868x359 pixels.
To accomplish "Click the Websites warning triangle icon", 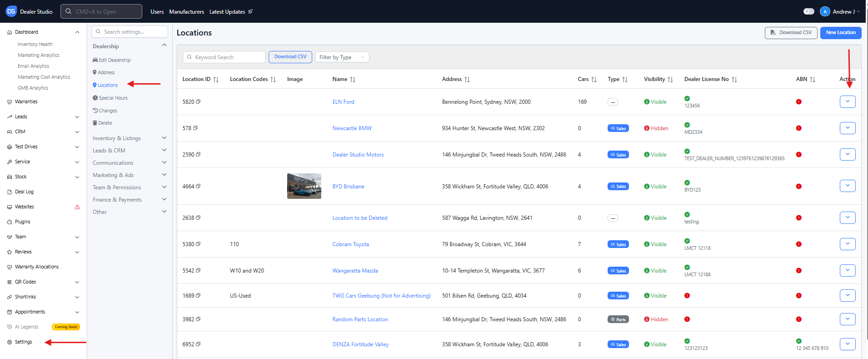I will [x=77, y=207].
